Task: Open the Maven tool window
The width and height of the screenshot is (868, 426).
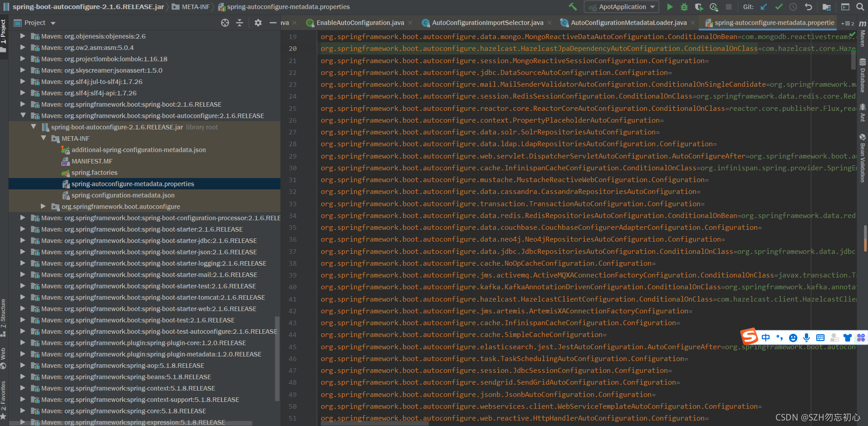Action: (x=863, y=34)
